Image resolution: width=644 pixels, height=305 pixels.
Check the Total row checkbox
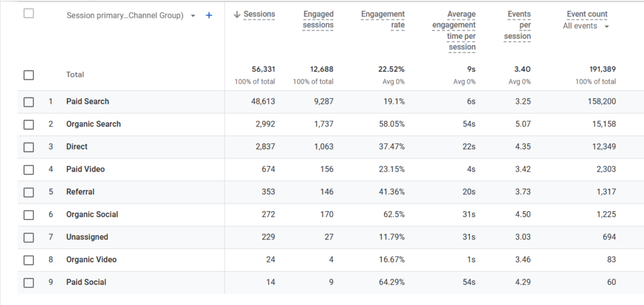coord(29,75)
